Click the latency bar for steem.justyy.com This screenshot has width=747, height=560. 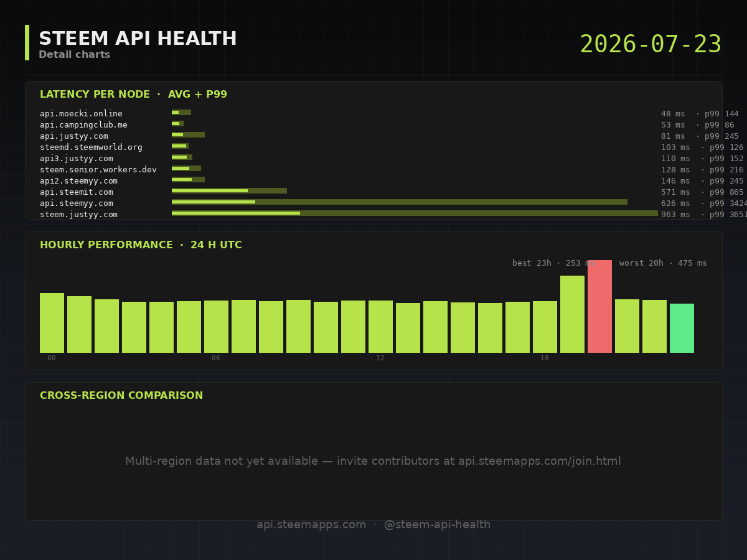(415, 213)
